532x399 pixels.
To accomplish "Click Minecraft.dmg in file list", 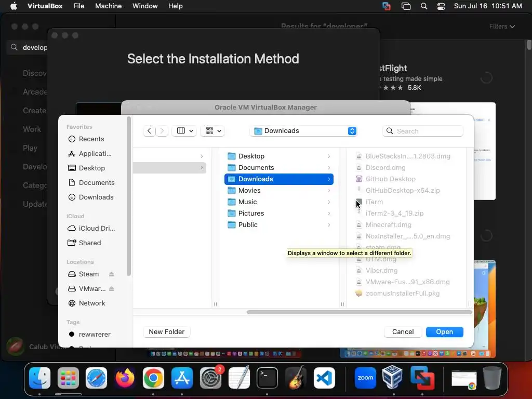I will pos(388,224).
